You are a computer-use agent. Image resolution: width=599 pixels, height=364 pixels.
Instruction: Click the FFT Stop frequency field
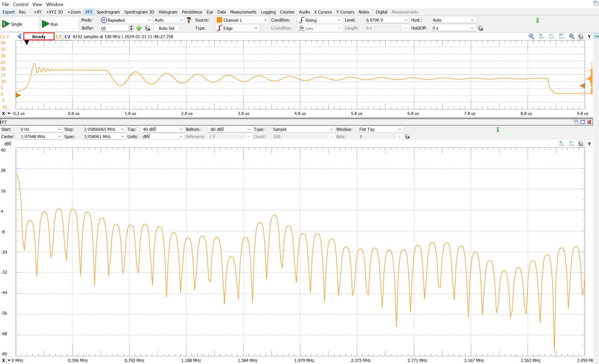click(x=104, y=129)
